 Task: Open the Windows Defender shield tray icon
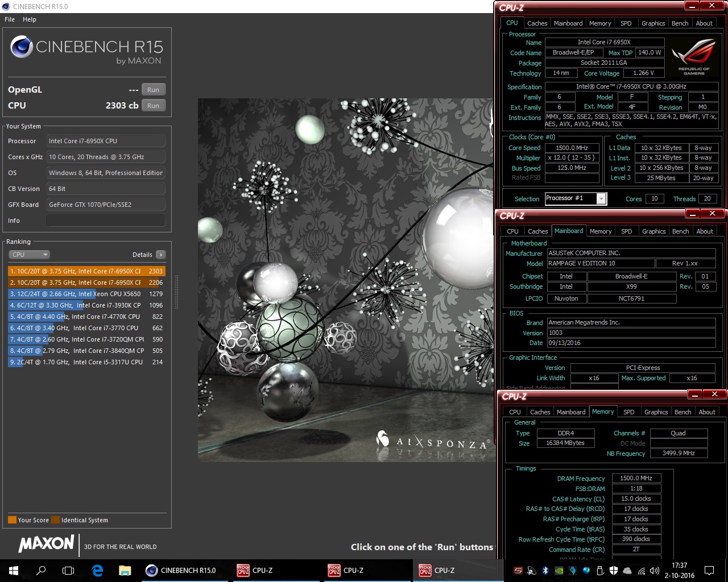tap(614, 571)
